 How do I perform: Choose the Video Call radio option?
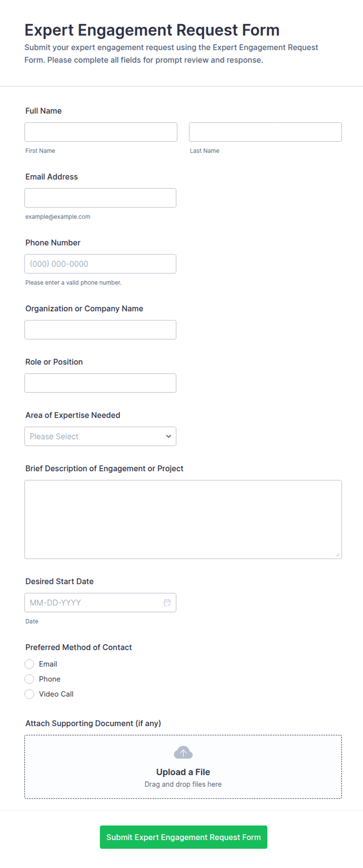click(x=29, y=694)
